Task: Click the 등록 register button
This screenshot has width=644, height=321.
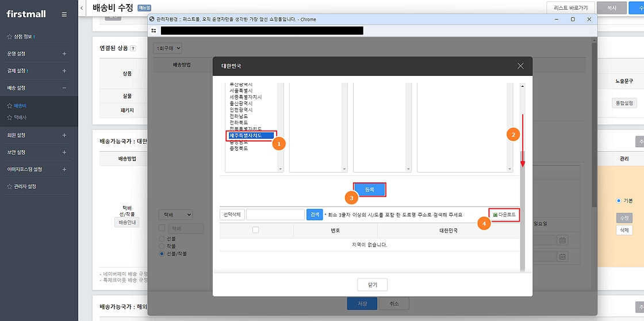Action: [370, 189]
